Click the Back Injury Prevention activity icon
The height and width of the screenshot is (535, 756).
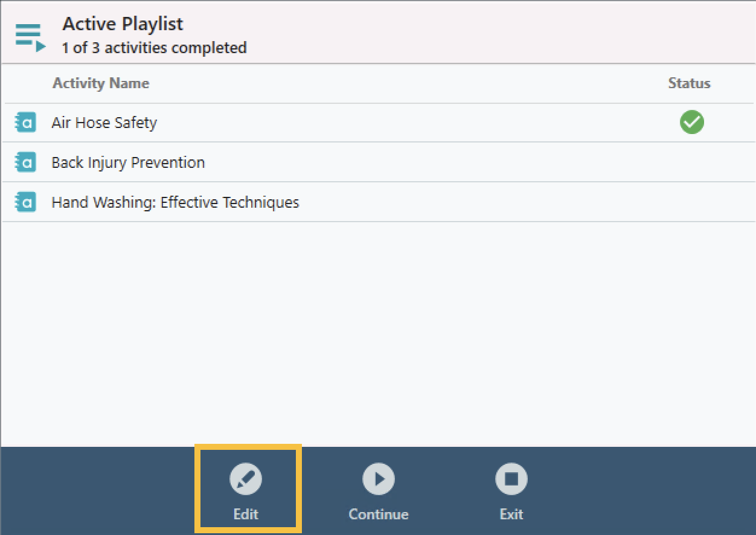coord(25,162)
